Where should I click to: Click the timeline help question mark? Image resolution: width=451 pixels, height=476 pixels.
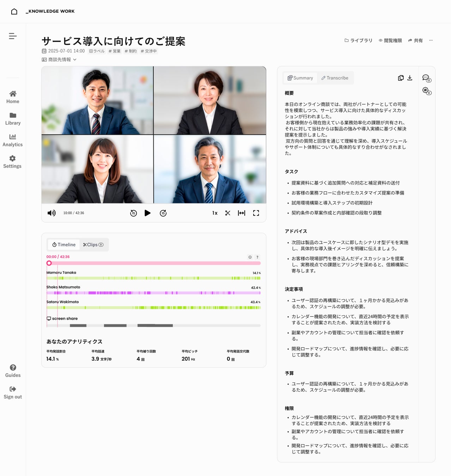(257, 257)
